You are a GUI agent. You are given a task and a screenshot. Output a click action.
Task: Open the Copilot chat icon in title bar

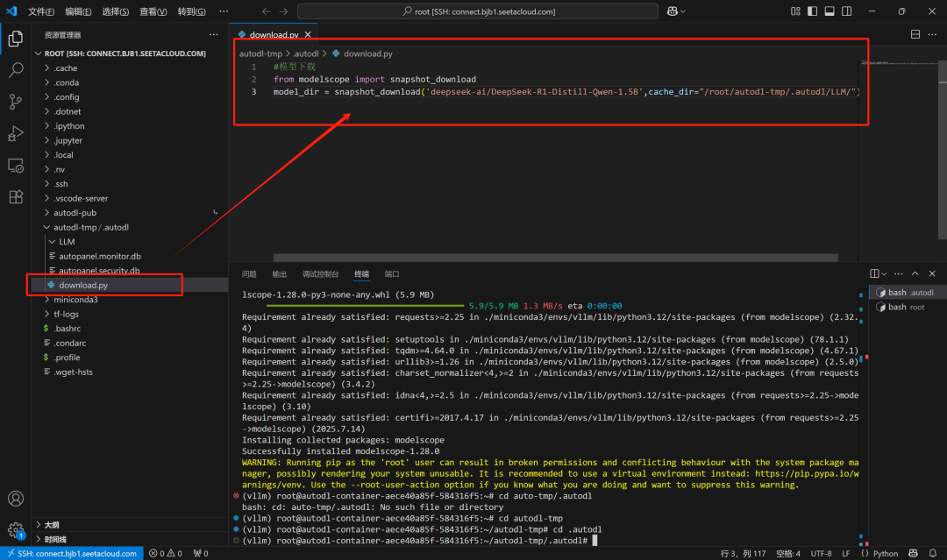[x=673, y=11]
